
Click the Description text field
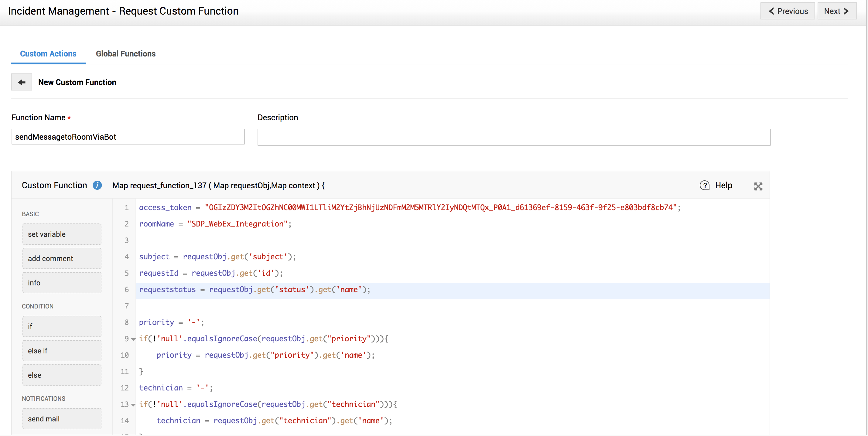(514, 137)
